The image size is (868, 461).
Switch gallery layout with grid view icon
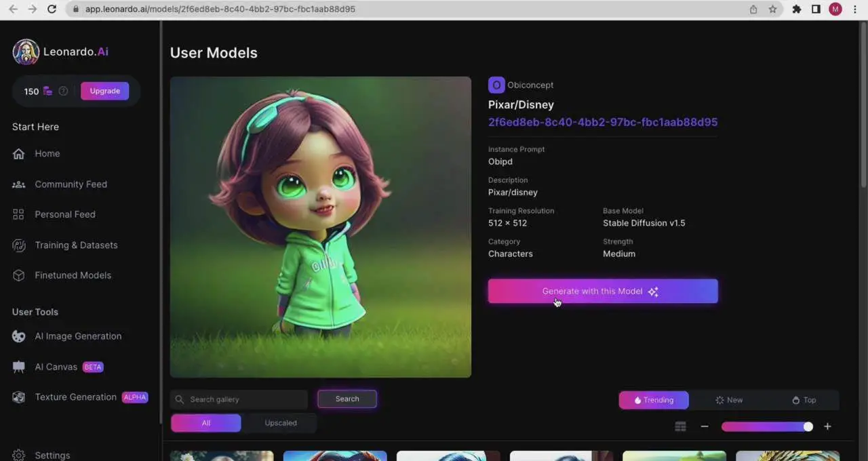(x=680, y=426)
